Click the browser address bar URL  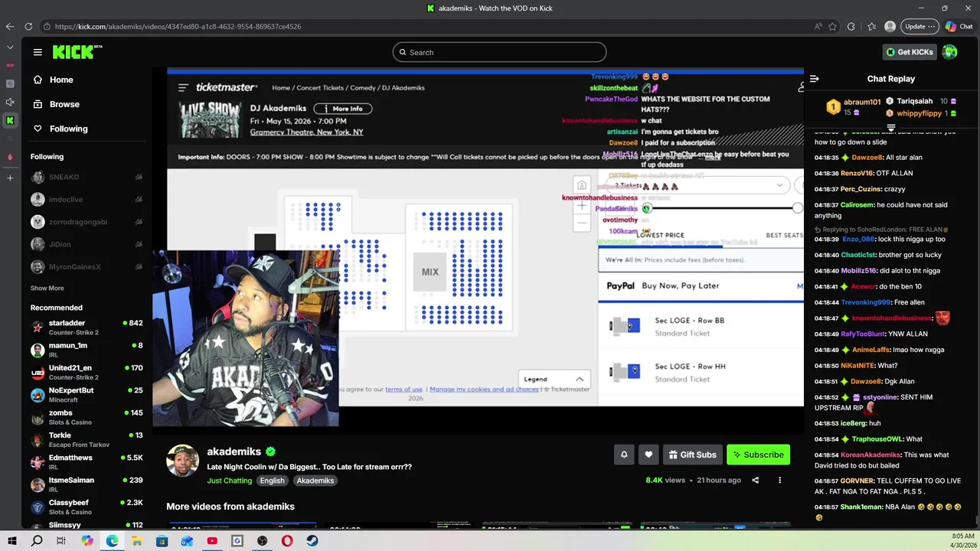click(178, 27)
